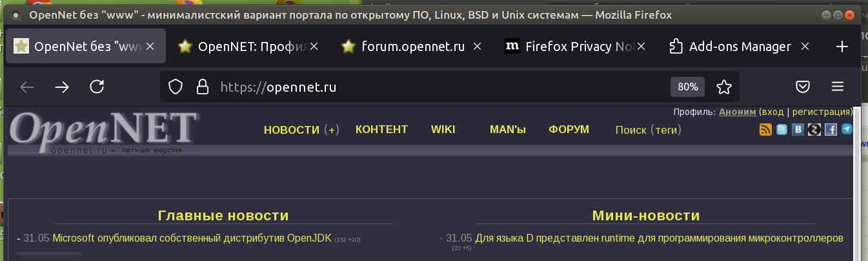Open the ФОРУМ section
This screenshot has height=261, width=868.
569,129
